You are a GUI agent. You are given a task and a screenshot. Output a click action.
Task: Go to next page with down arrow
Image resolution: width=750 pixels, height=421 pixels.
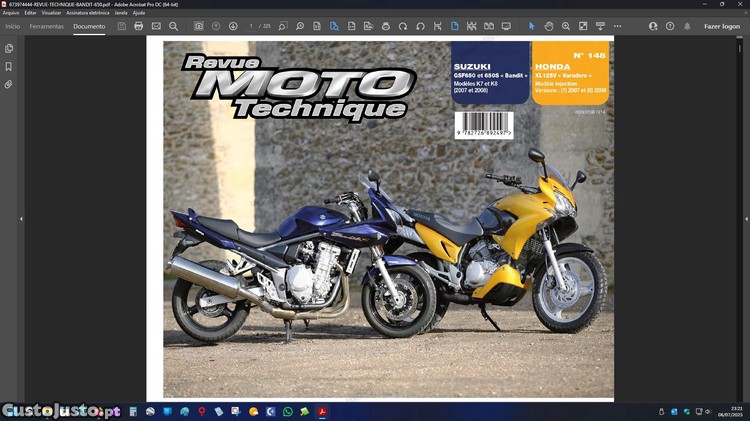click(x=233, y=26)
